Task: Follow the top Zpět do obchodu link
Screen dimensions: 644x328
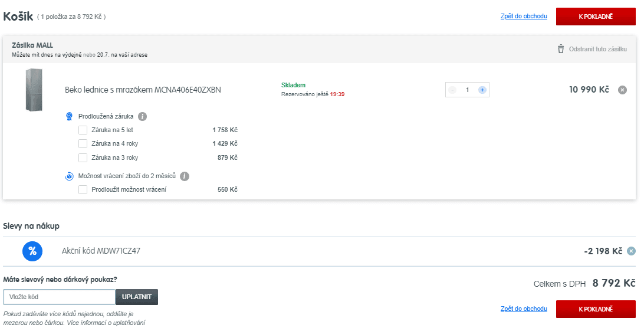Action: point(524,16)
